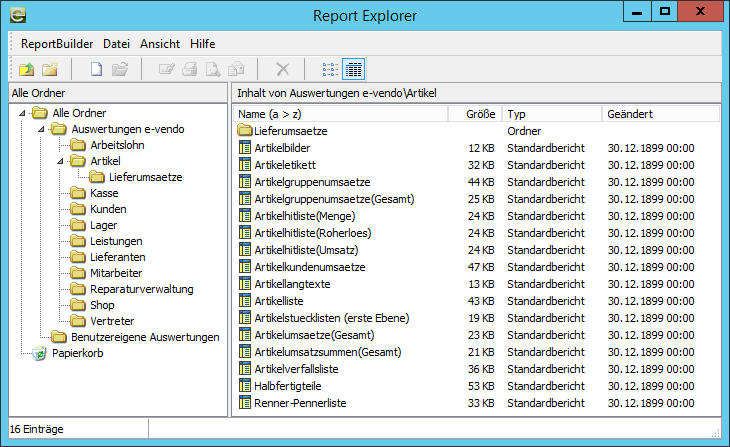
Task: Click the print preview toolbar icon
Action: (x=213, y=69)
